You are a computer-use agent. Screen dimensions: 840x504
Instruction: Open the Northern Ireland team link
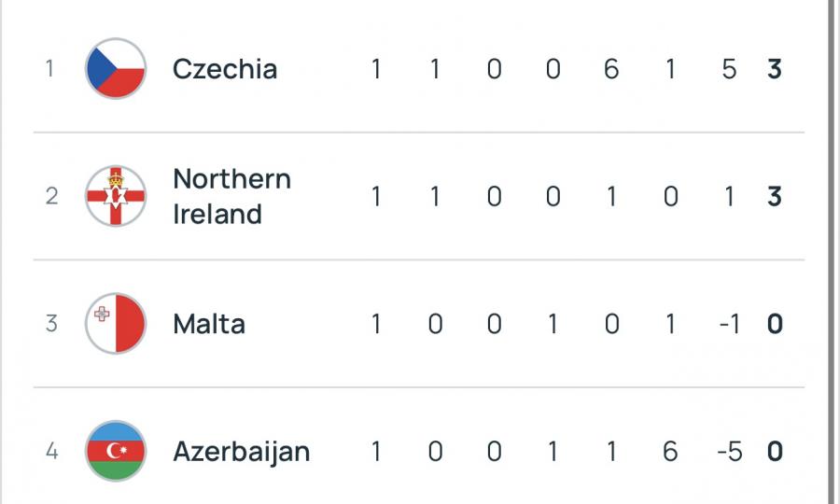click(231, 196)
